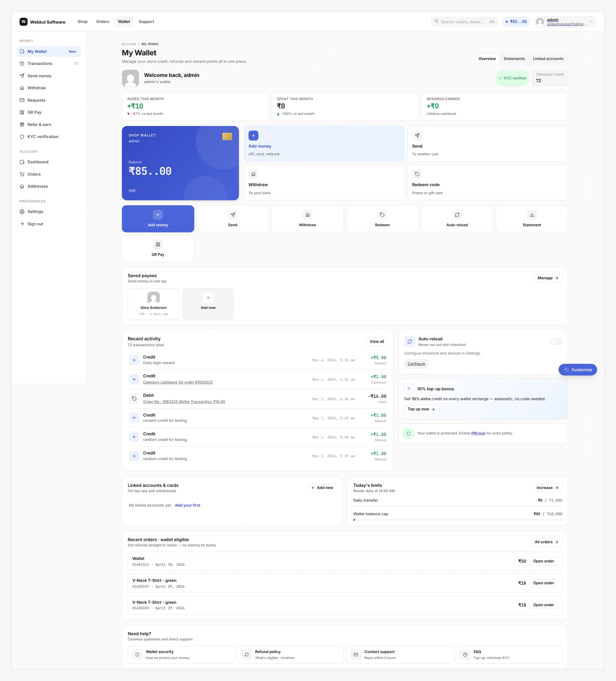Click the Withdraw quick action tile

pyautogui.click(x=307, y=219)
